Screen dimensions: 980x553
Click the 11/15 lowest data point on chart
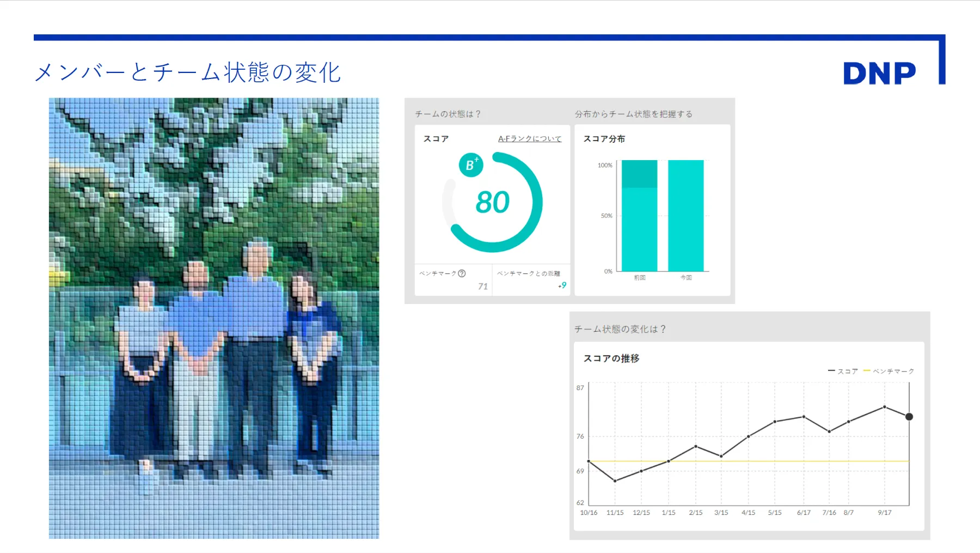tap(615, 481)
